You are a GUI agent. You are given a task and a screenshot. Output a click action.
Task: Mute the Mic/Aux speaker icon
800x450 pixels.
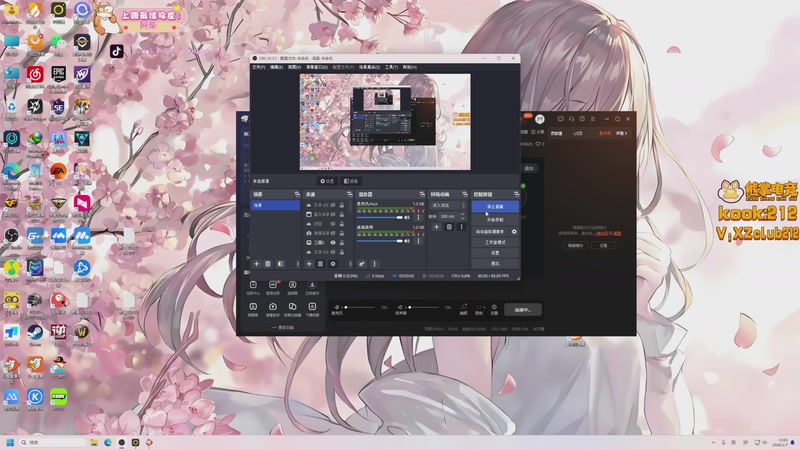pyautogui.click(x=407, y=217)
